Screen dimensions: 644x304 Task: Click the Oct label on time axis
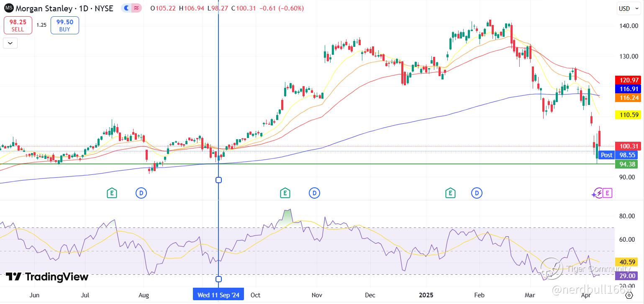[255, 295]
